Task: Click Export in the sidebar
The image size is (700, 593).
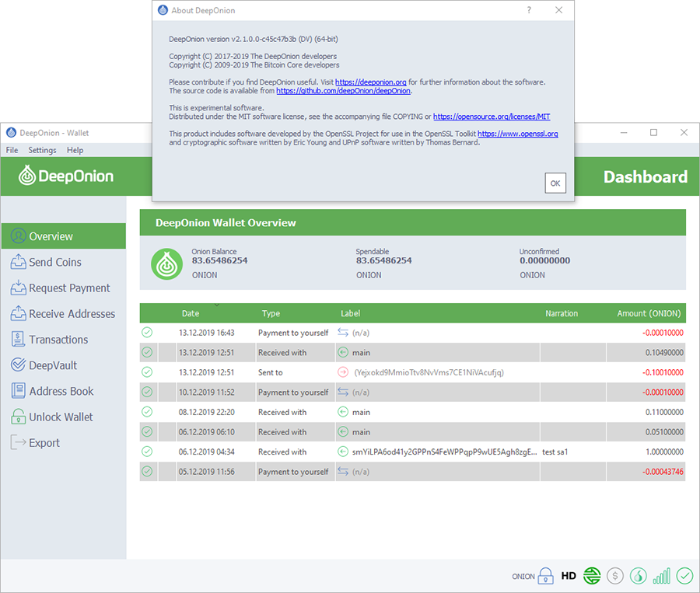Action: 35,443
